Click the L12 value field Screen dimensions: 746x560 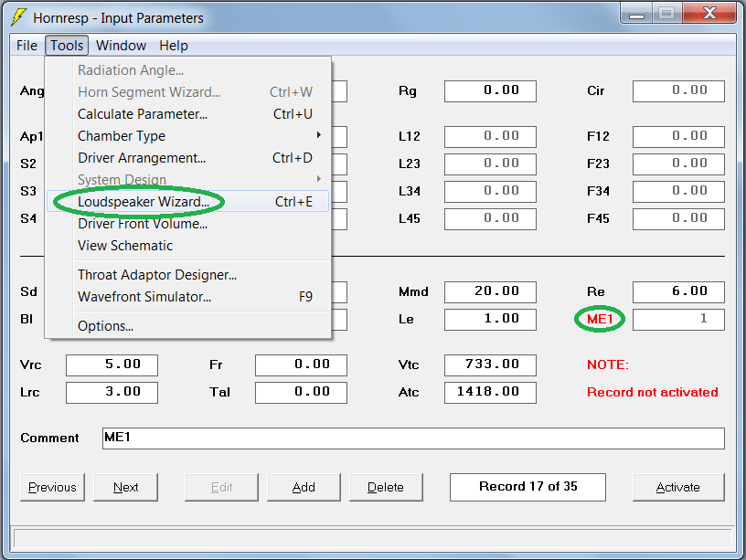tap(490, 136)
